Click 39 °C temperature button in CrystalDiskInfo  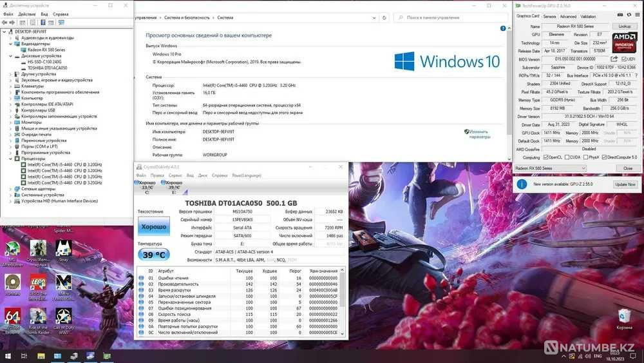pyautogui.click(x=154, y=255)
